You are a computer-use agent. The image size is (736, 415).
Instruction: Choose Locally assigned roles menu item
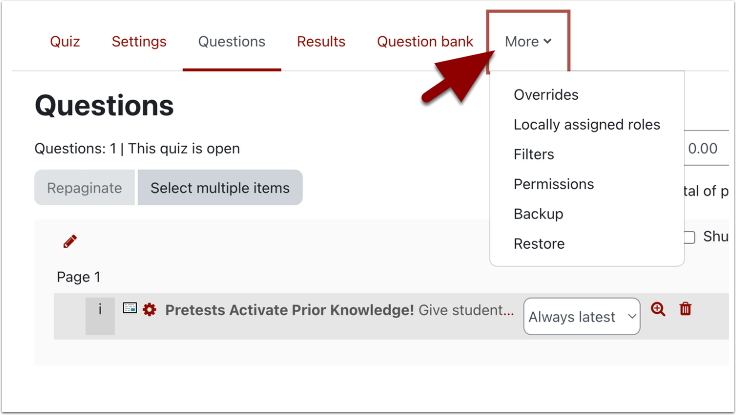pos(587,125)
